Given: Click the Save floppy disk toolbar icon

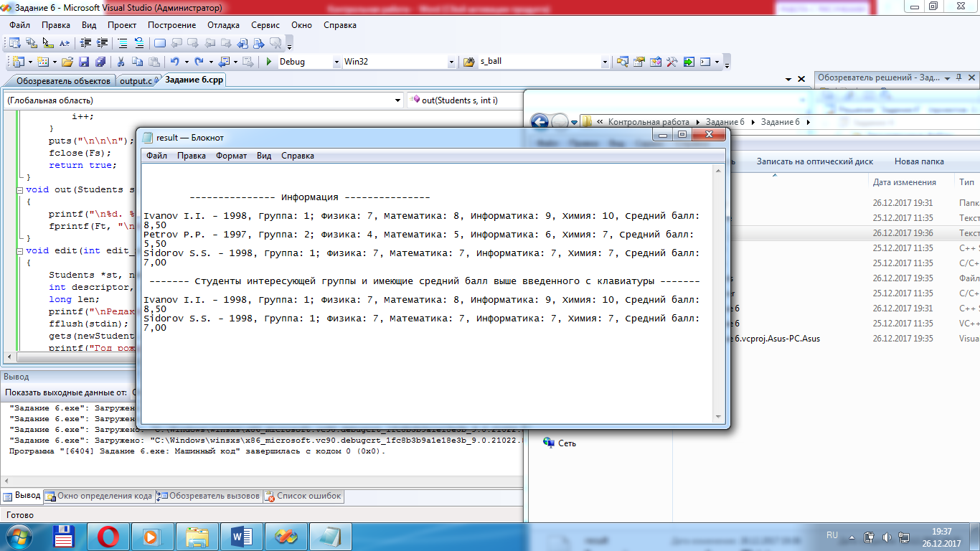Looking at the screenshot, I should pyautogui.click(x=84, y=62).
